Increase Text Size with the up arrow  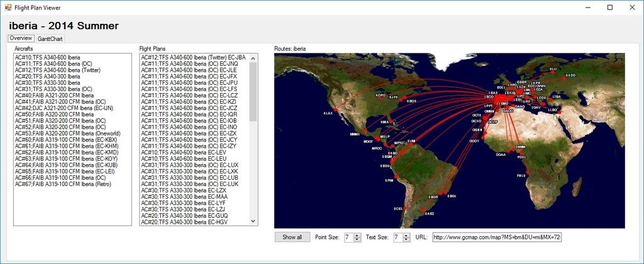[x=407, y=235]
